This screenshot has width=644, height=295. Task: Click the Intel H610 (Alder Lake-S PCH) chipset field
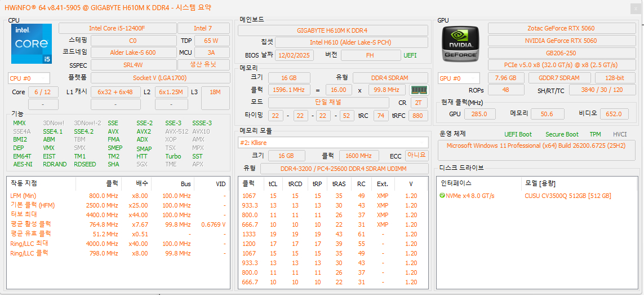352,42
